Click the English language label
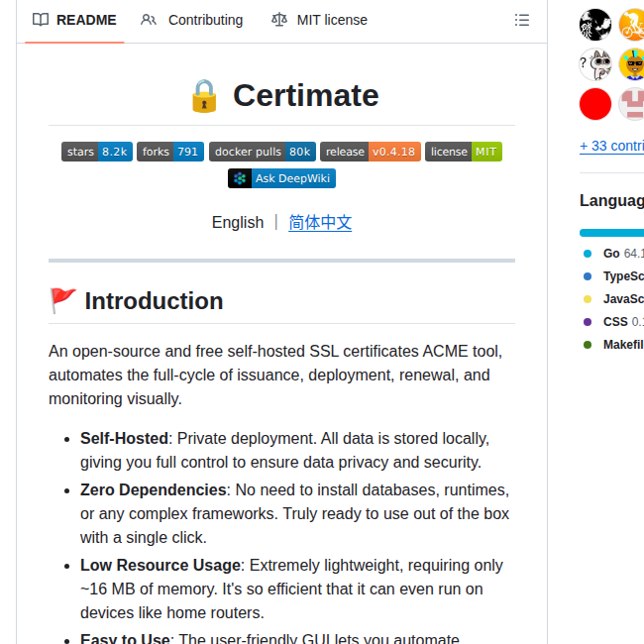The image size is (644, 644). (238, 223)
